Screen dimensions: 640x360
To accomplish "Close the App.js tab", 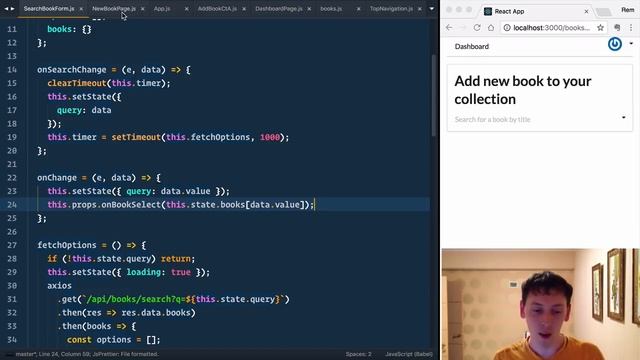I will (x=187, y=9).
